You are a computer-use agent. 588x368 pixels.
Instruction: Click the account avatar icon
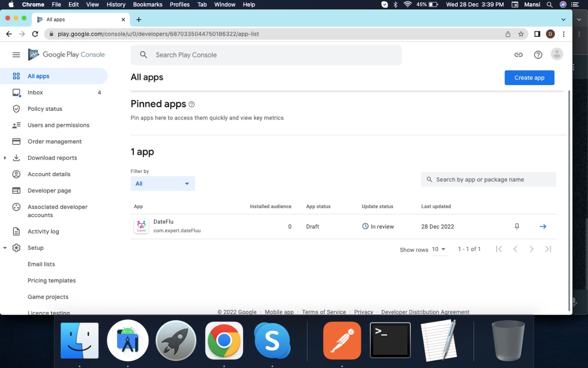tap(557, 54)
